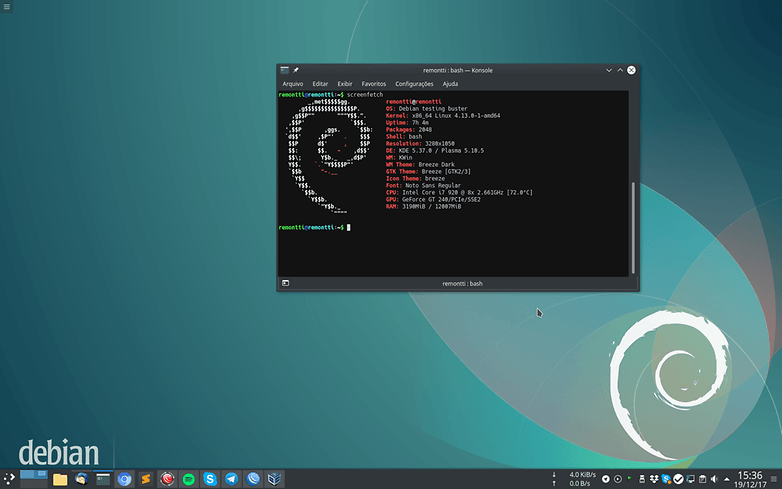The image size is (782, 489).
Task: Open the KDE application launcher
Action: (9, 479)
